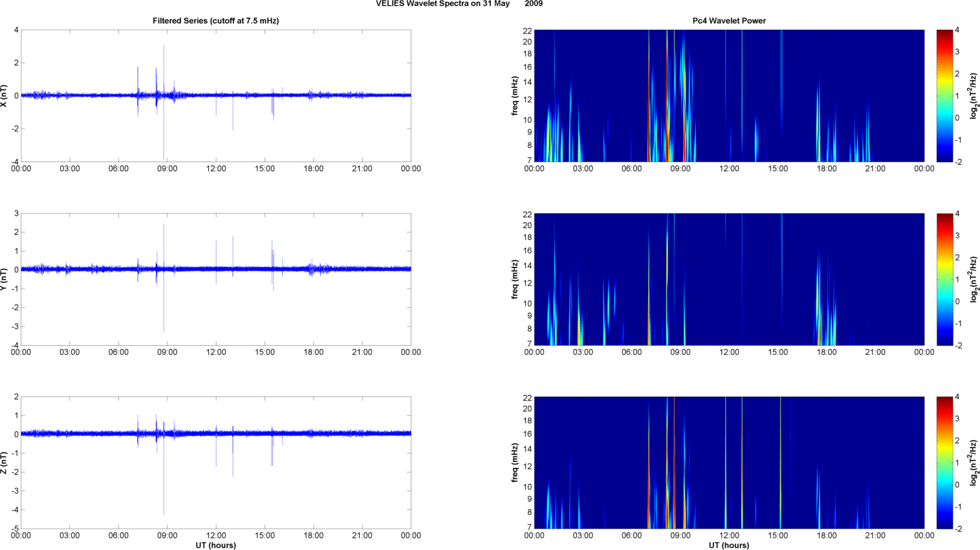The image size is (980, 550).
Task: Click the Pc4 Wavelet Power heading
Action: [728, 21]
